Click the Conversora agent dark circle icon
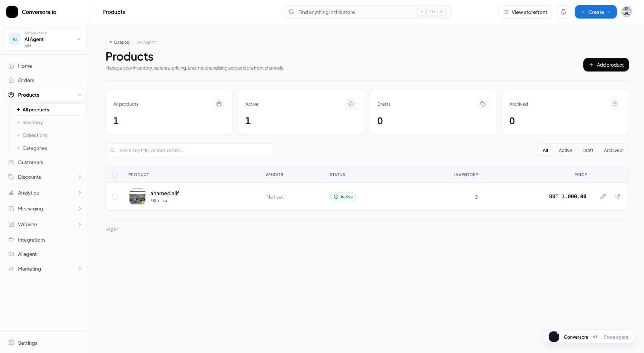The image size is (644, 353). click(554, 337)
